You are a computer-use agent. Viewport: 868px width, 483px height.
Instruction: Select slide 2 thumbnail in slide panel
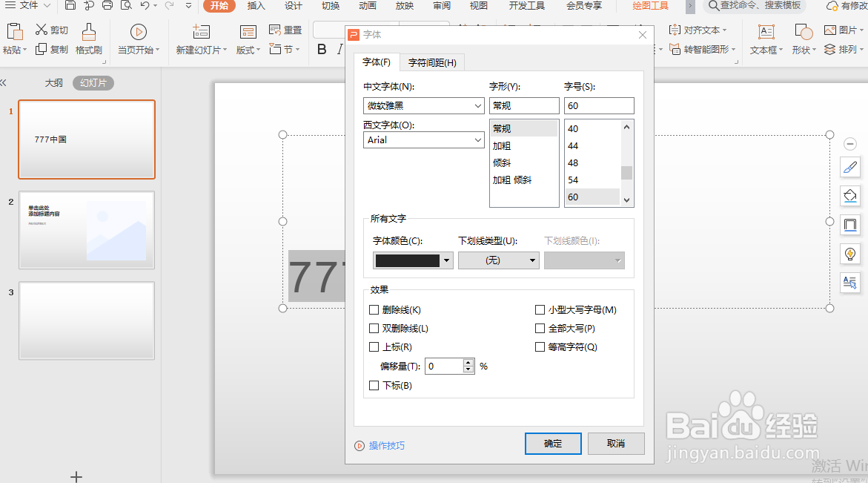click(x=86, y=230)
